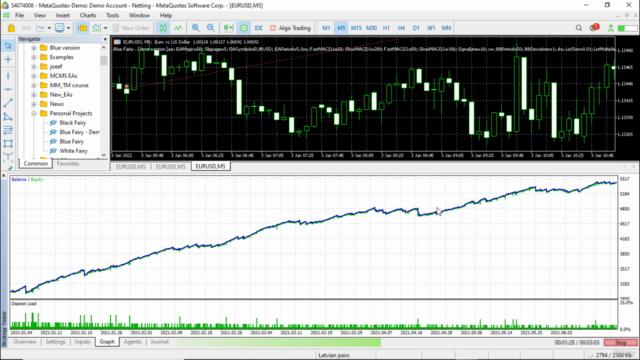Open the Tools menu
Viewport: 640px width, 360px height.
(112, 15)
